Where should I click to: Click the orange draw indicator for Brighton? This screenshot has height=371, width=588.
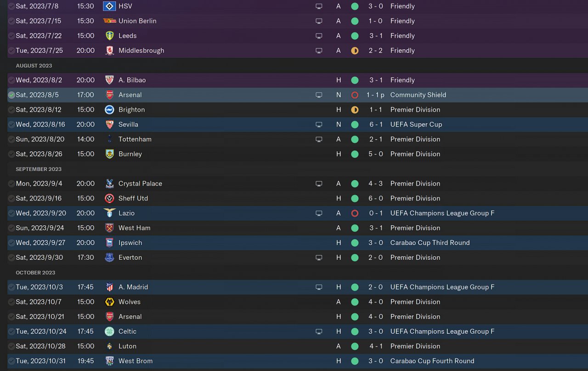[x=355, y=110]
